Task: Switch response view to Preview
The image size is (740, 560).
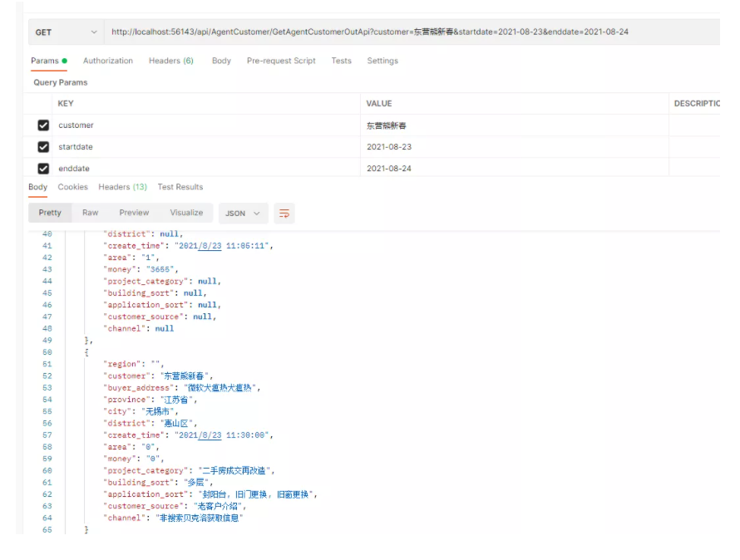Action: pos(134,213)
